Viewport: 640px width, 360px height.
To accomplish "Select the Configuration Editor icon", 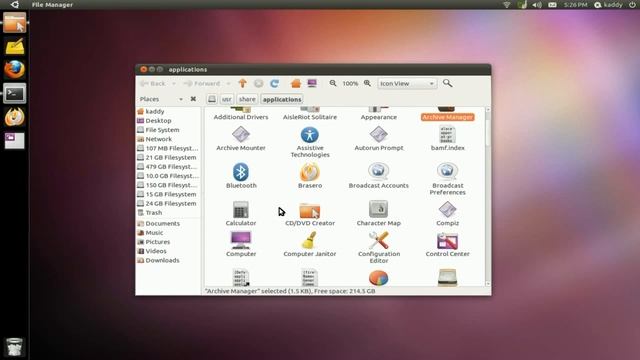I will tap(378, 240).
